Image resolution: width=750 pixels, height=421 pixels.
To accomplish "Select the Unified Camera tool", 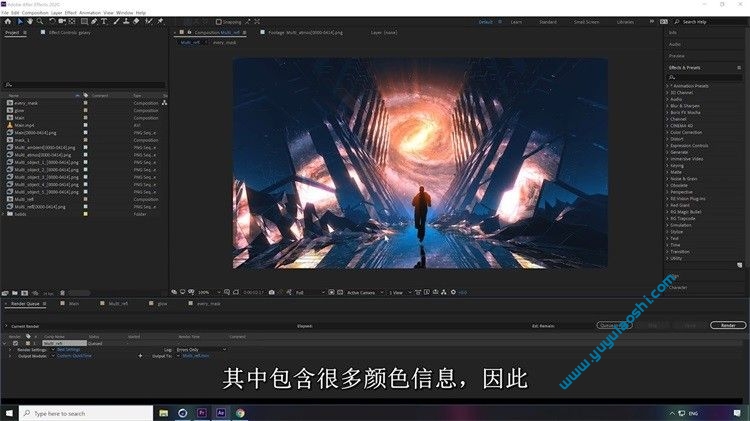I will click(62, 22).
